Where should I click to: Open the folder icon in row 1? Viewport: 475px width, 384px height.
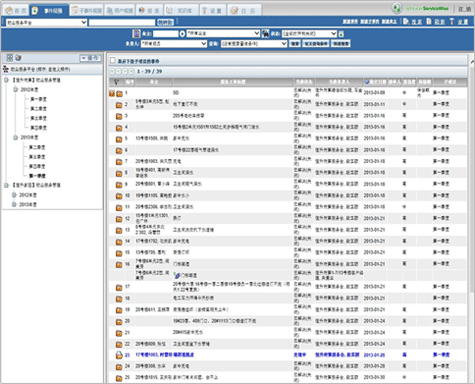(119, 94)
